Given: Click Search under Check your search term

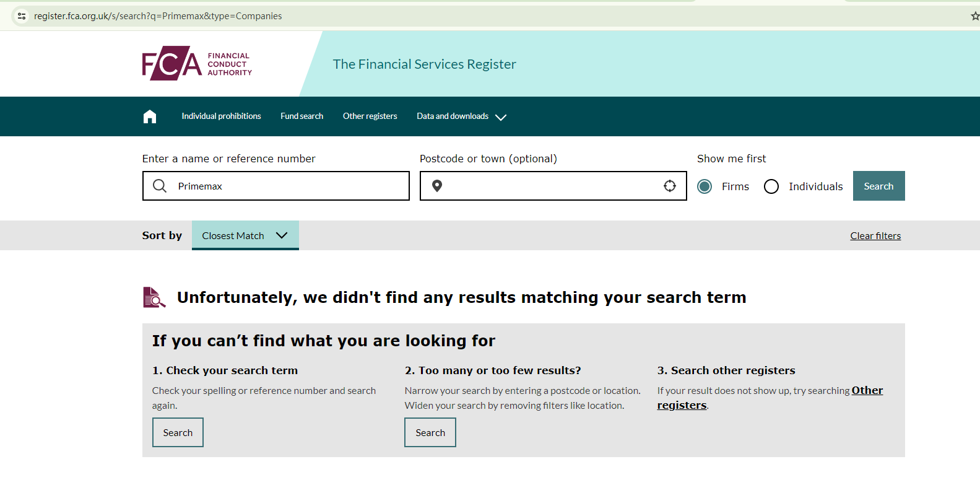Looking at the screenshot, I should pyautogui.click(x=178, y=432).
